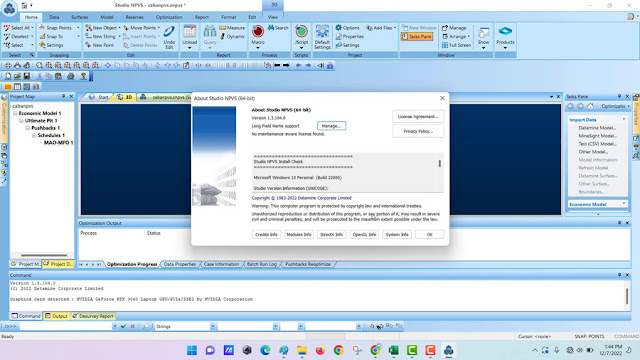Open the Optimization dropdown in Tasks Pane
This screenshot has width=640, height=360.
[629, 106]
